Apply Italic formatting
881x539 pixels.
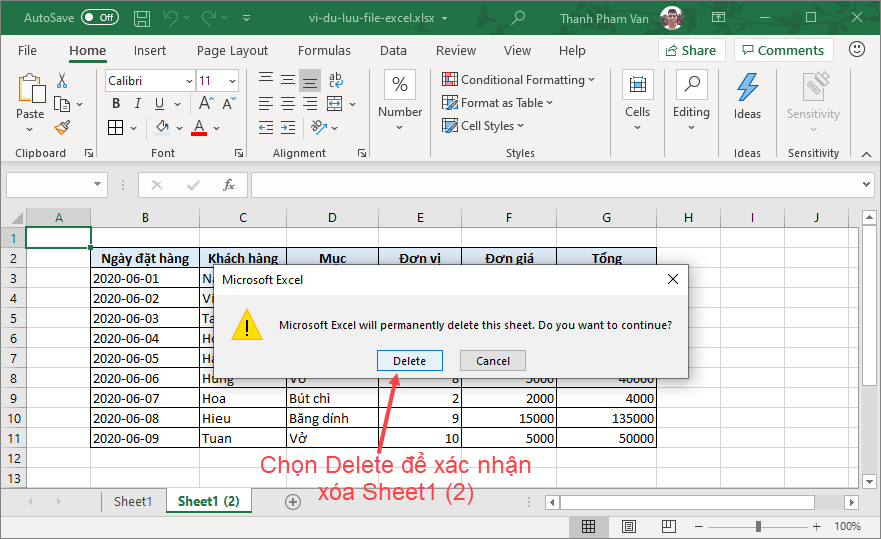pos(138,103)
